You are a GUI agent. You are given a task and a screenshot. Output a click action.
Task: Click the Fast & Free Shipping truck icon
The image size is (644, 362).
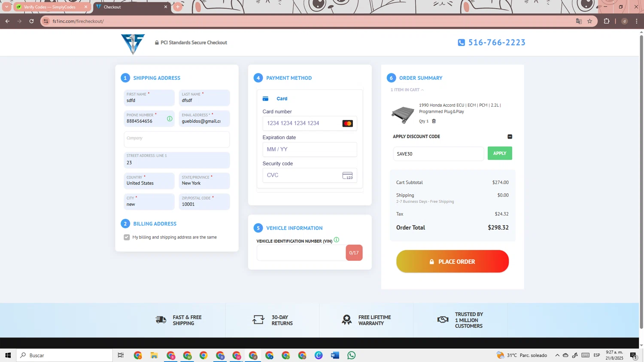161,320
